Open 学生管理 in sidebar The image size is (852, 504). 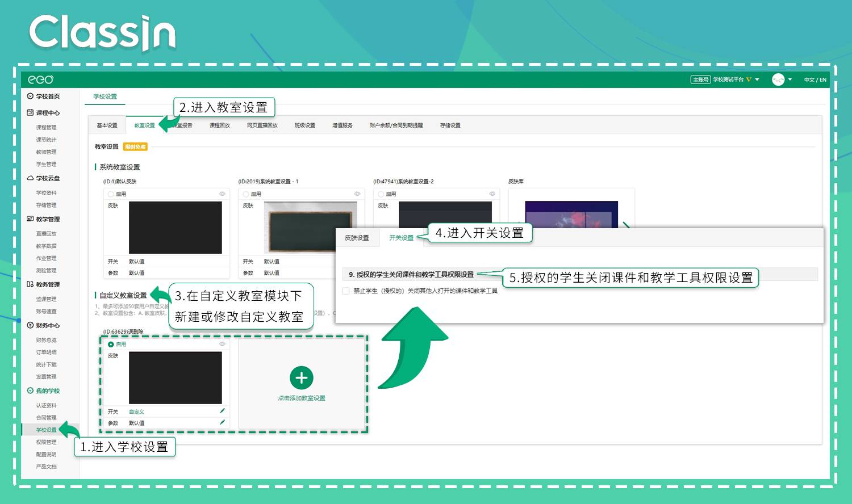coord(47,164)
